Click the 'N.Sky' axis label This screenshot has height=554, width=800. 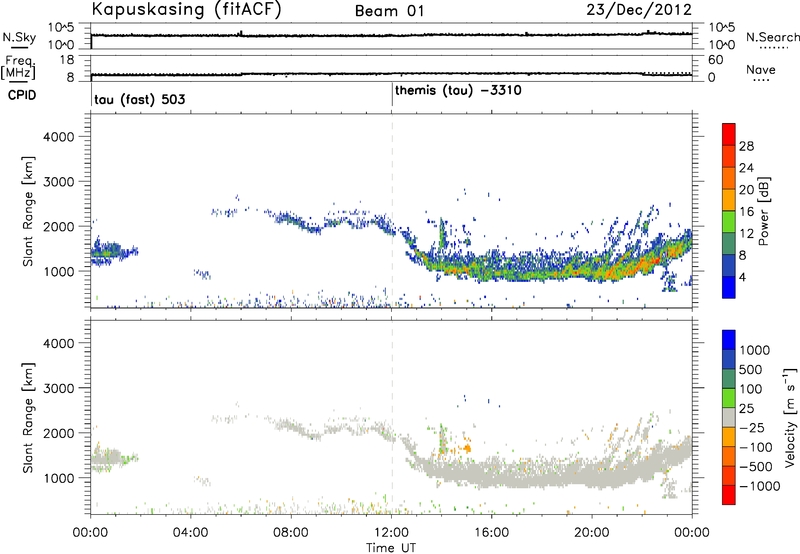[x=19, y=37]
